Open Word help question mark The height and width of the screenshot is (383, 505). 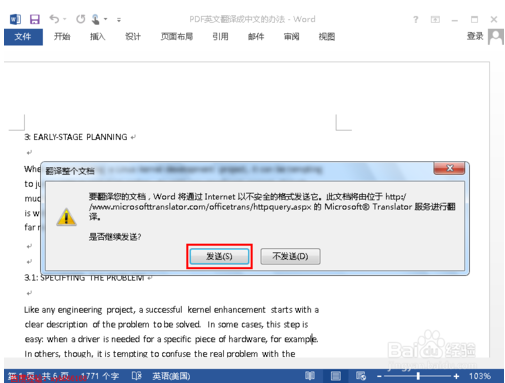point(415,20)
